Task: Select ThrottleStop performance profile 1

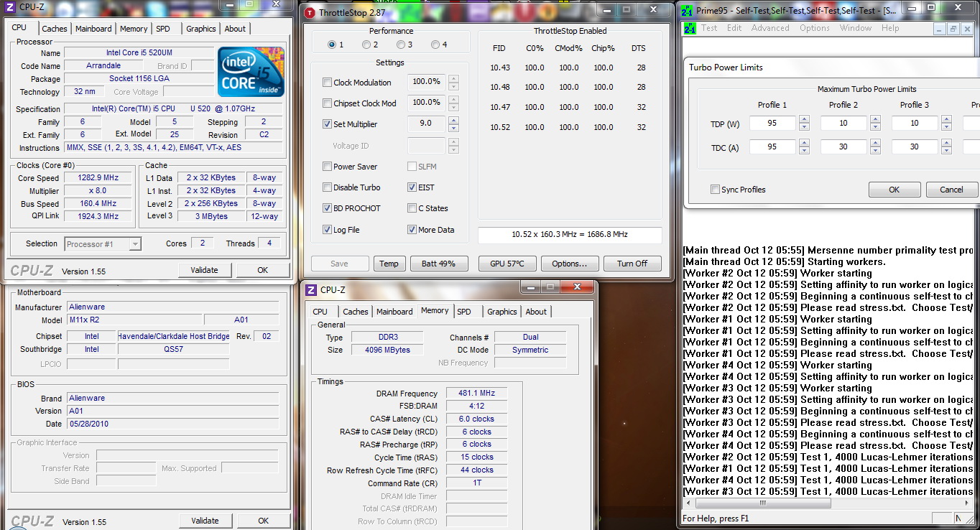Action: [x=332, y=45]
